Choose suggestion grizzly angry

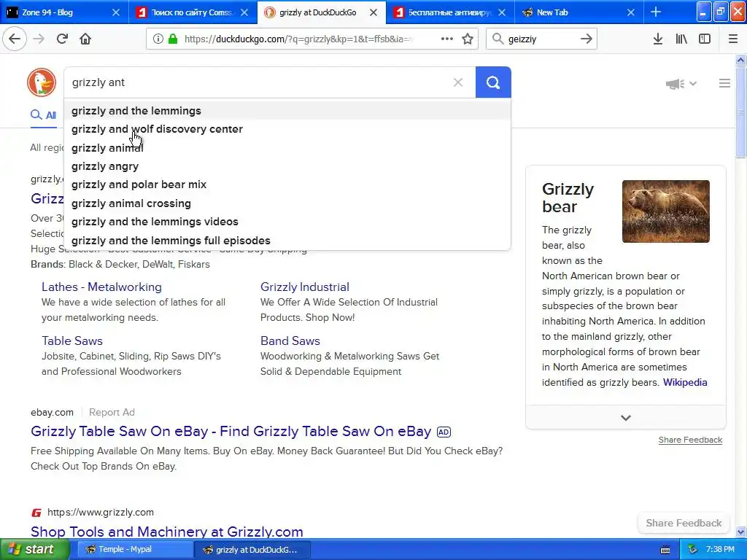click(x=287, y=166)
